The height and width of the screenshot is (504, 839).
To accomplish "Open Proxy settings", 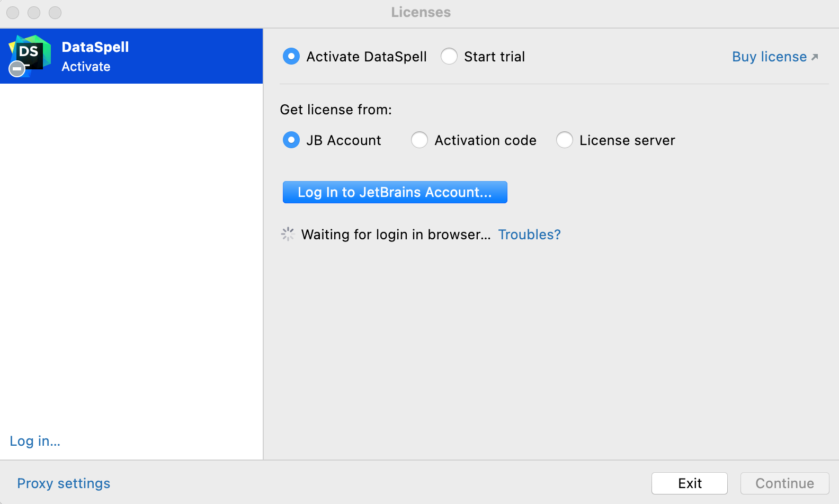I will click(x=64, y=483).
